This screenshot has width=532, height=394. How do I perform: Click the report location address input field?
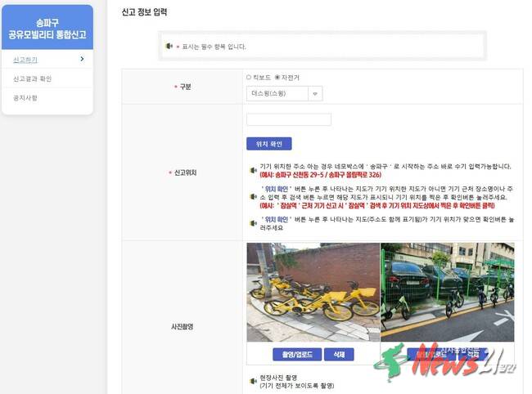[x=288, y=119]
